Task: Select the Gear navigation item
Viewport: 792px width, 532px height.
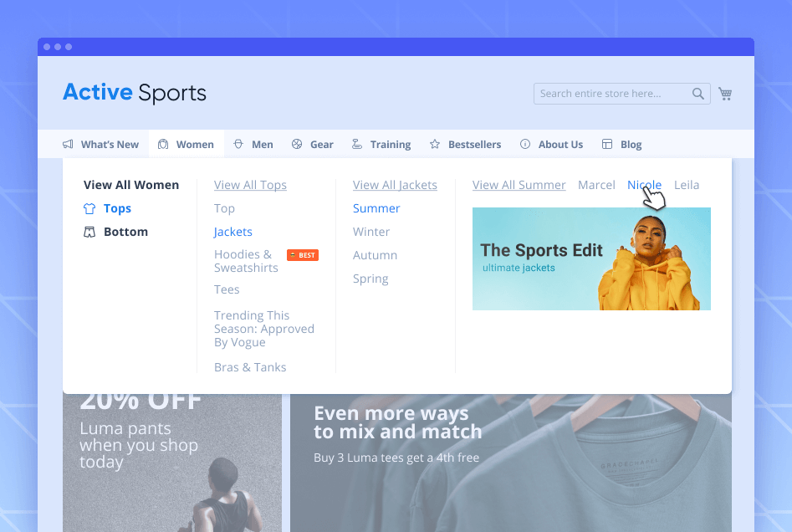Action: click(313, 145)
